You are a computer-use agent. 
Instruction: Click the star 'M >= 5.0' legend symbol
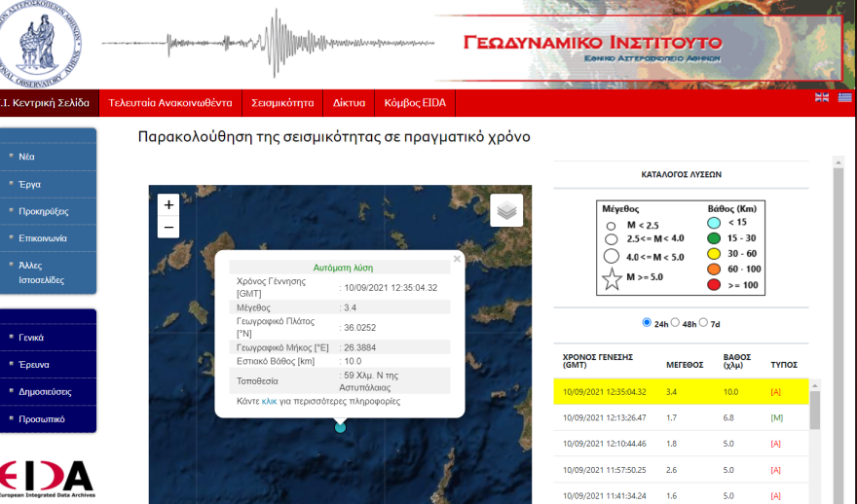(612, 279)
